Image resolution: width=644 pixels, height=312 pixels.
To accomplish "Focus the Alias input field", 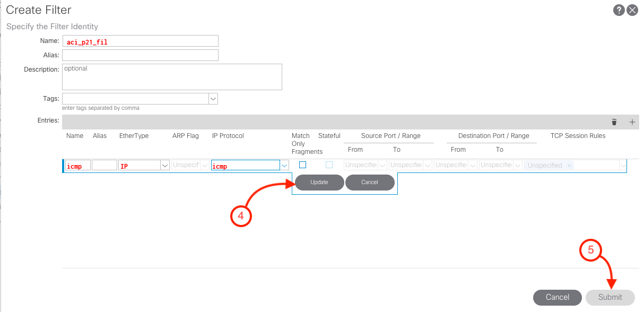I will pos(140,55).
